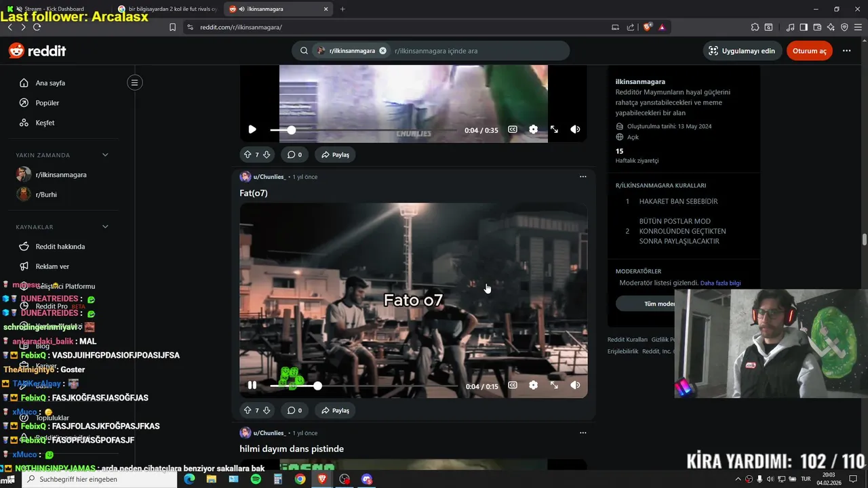This screenshot has width=868, height=488.
Task: Open Fat(o7) post title
Action: pos(254,193)
